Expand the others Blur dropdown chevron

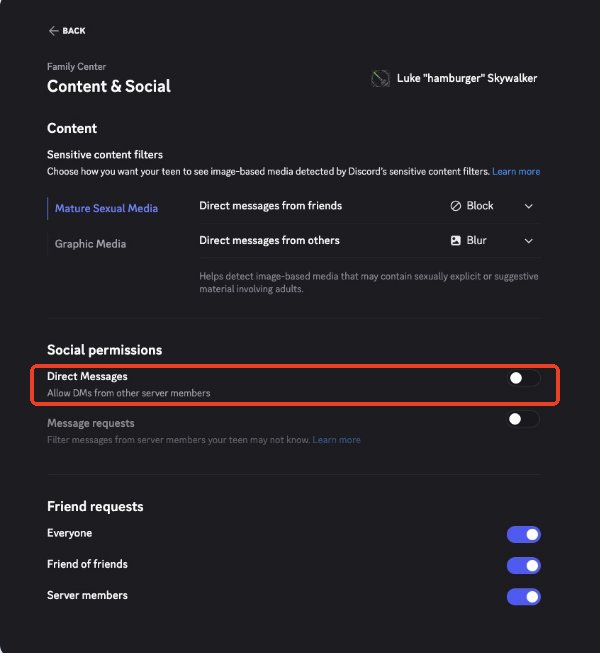pos(529,241)
